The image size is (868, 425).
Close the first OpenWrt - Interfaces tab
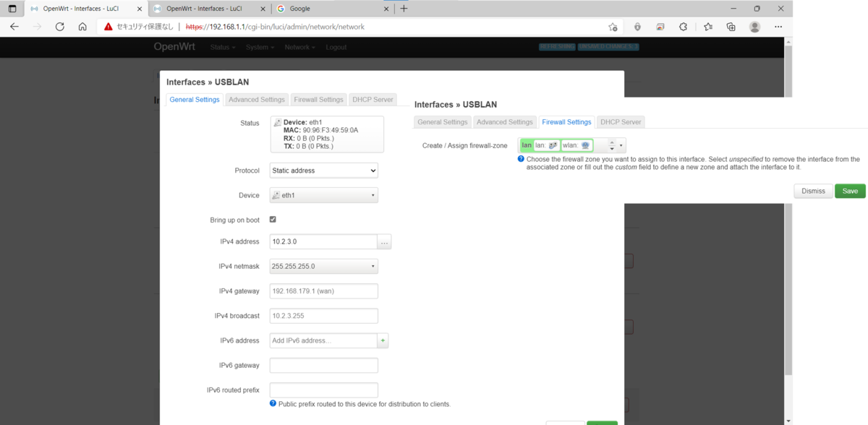pos(140,9)
